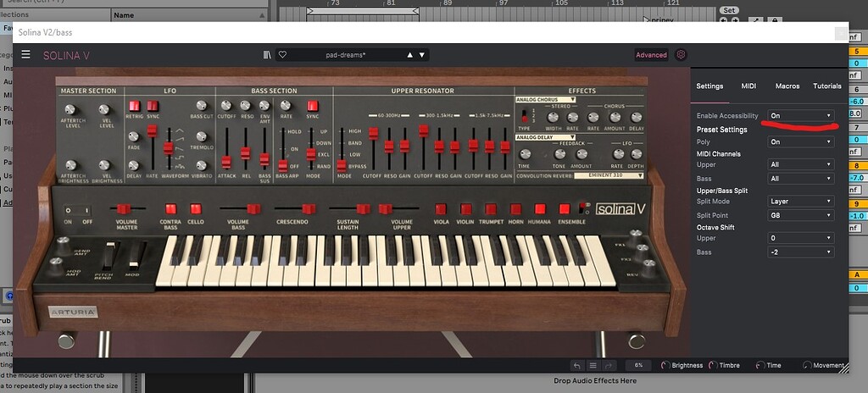
Task: Switch to the MIDI tab
Action: (x=748, y=86)
